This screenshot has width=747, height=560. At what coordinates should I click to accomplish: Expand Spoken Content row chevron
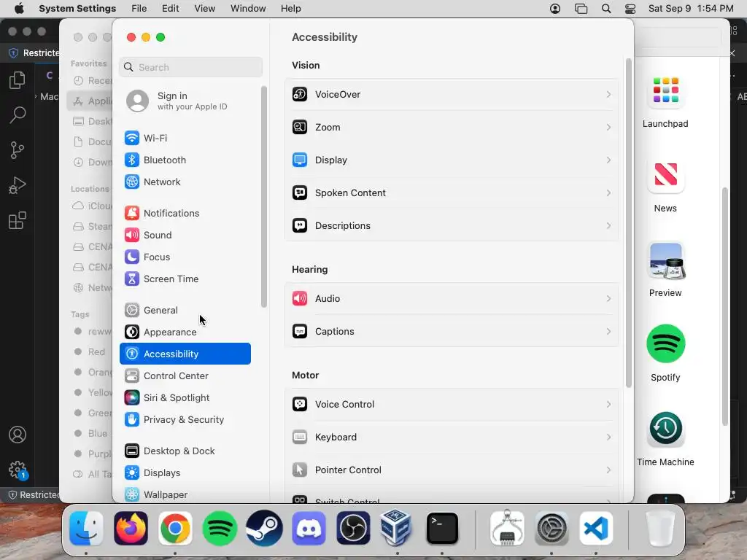[x=608, y=192]
